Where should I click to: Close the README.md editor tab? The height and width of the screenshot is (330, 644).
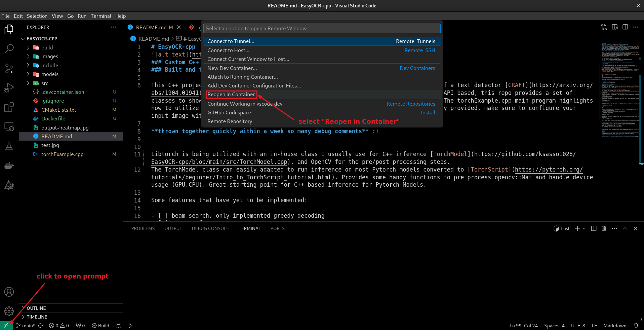[179, 27]
